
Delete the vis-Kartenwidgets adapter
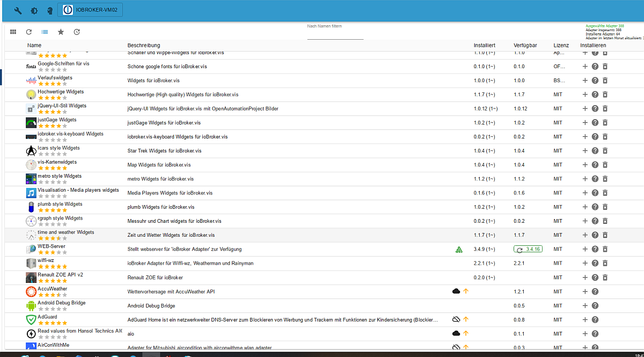[605, 165]
